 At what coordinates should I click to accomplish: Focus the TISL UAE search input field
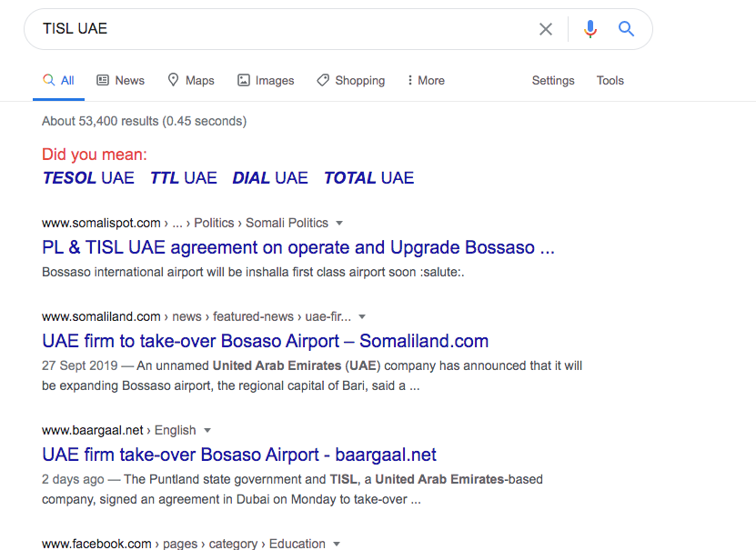click(285, 29)
